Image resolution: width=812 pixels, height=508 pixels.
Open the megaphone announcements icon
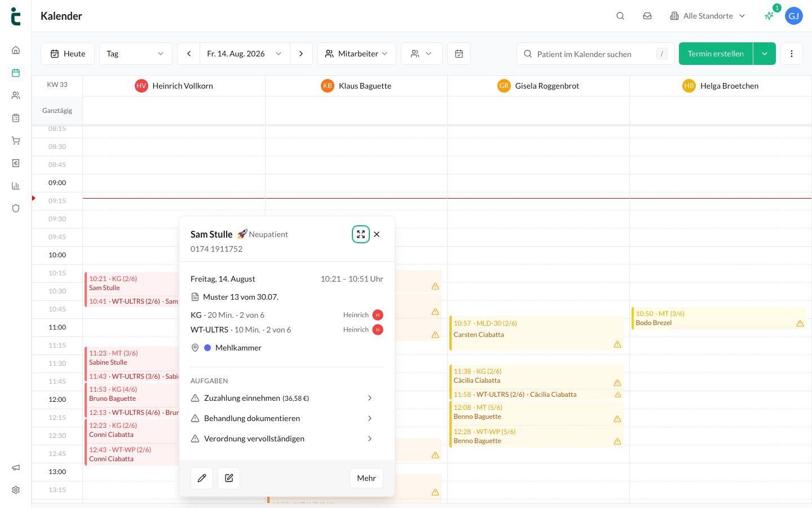(16, 467)
